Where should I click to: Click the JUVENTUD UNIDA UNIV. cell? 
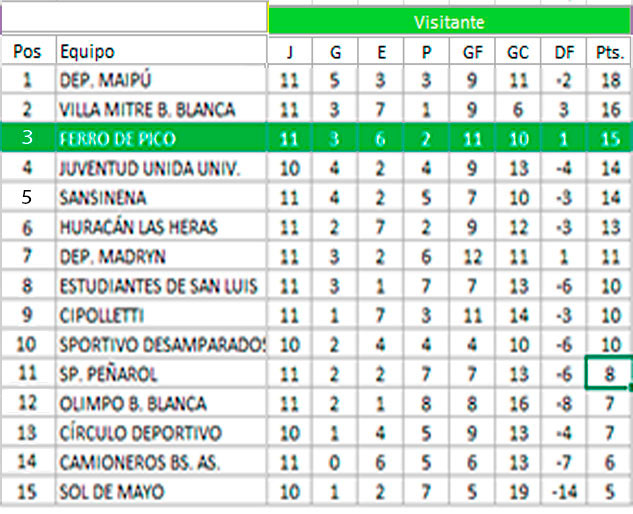coord(161,168)
